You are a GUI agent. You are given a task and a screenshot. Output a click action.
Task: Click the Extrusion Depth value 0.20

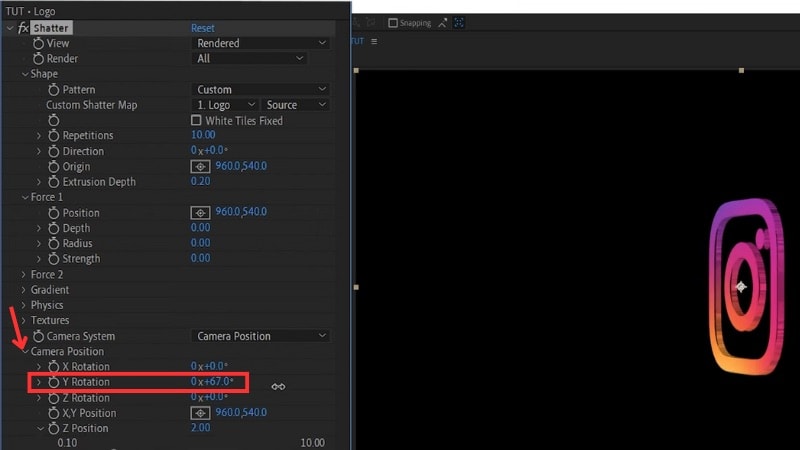(201, 181)
